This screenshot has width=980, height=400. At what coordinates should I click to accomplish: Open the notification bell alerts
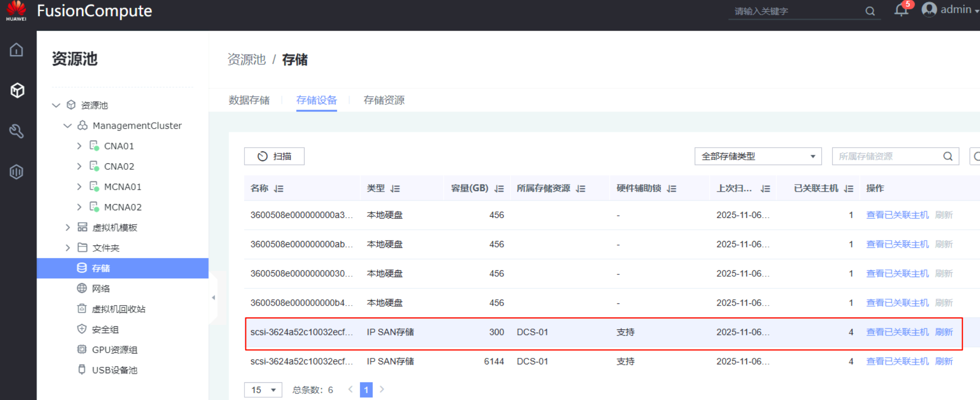coord(901,10)
